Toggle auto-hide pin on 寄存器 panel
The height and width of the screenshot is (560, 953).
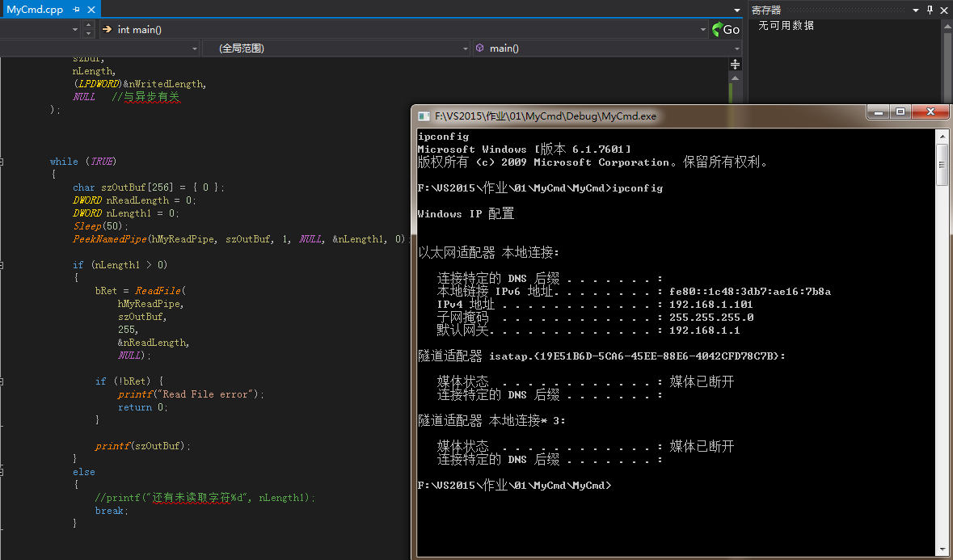click(930, 10)
